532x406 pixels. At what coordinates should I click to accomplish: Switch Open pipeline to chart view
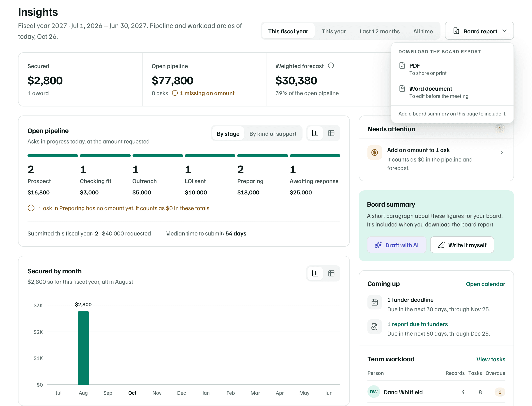click(x=315, y=133)
